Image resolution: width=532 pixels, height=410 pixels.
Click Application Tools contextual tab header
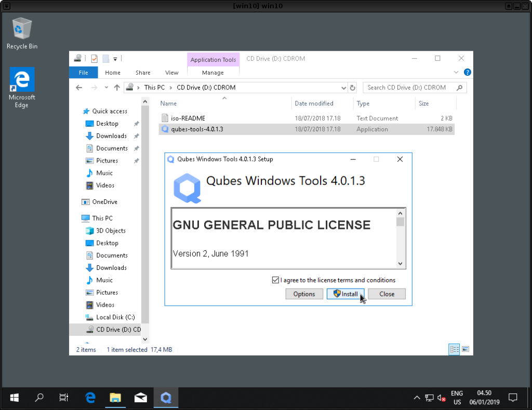[x=213, y=60]
